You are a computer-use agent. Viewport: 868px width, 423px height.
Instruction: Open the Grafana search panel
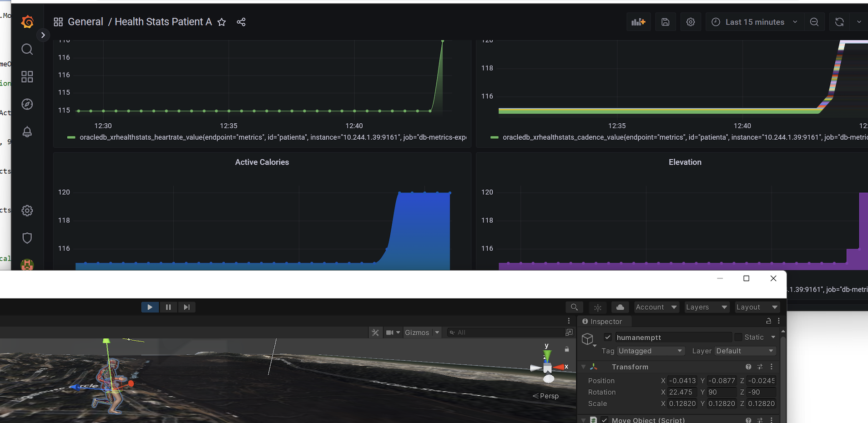point(27,49)
